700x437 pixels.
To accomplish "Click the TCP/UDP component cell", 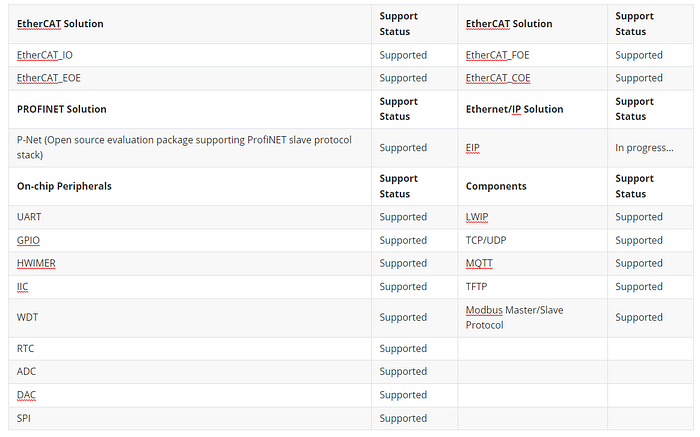I will (486, 240).
